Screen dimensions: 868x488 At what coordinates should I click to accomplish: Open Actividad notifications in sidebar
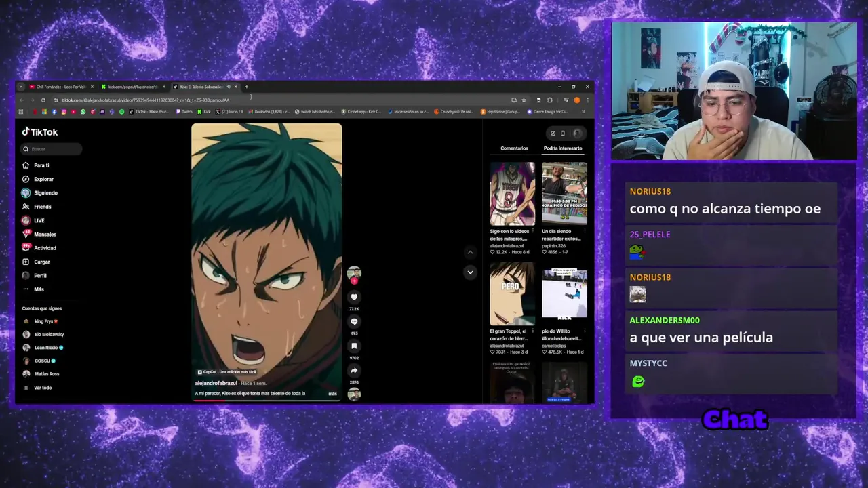[39, 248]
